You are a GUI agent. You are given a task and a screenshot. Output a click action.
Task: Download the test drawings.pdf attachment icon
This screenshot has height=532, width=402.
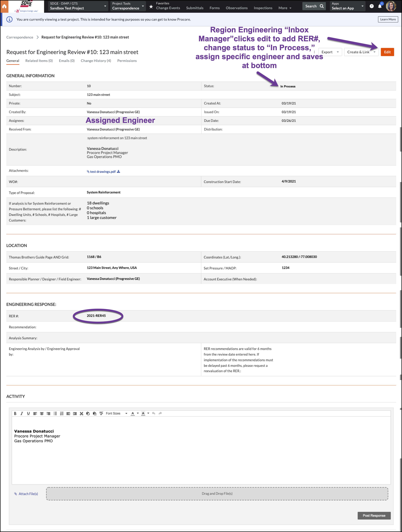pyautogui.click(x=118, y=171)
